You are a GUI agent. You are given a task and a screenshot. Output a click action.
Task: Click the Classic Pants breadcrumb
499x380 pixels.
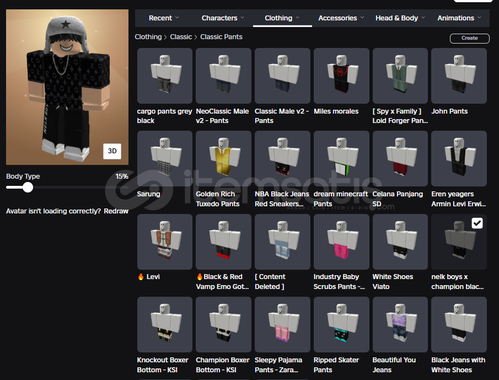pos(221,37)
